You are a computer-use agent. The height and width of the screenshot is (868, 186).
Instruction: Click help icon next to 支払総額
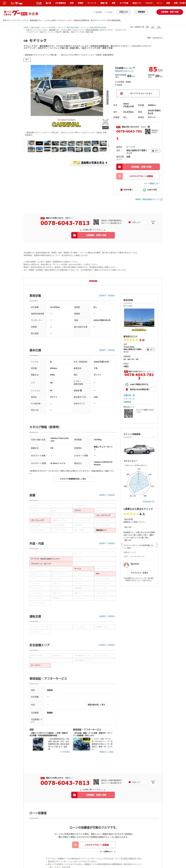point(134,68)
